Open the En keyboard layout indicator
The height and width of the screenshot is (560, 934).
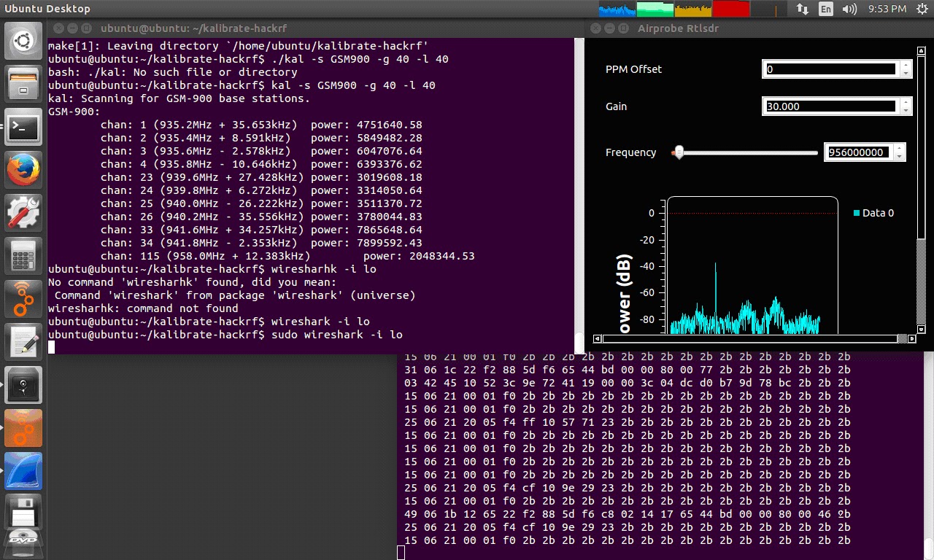click(x=826, y=9)
